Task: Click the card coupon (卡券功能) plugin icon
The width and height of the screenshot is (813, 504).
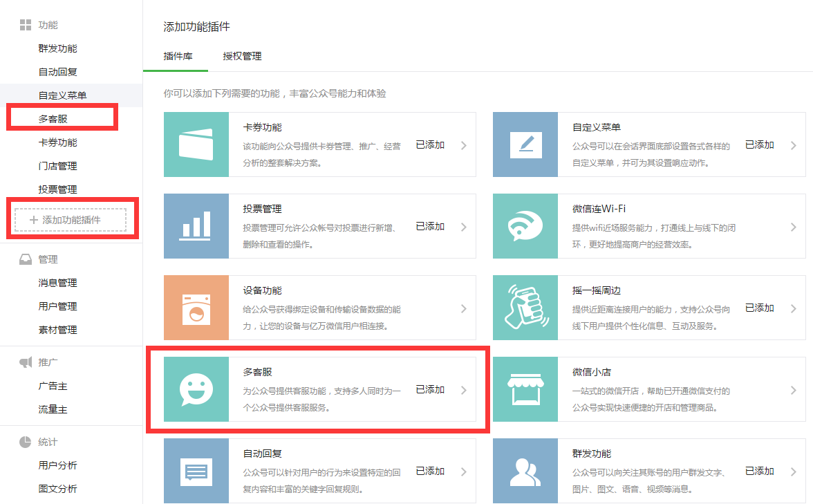Action: [x=196, y=144]
